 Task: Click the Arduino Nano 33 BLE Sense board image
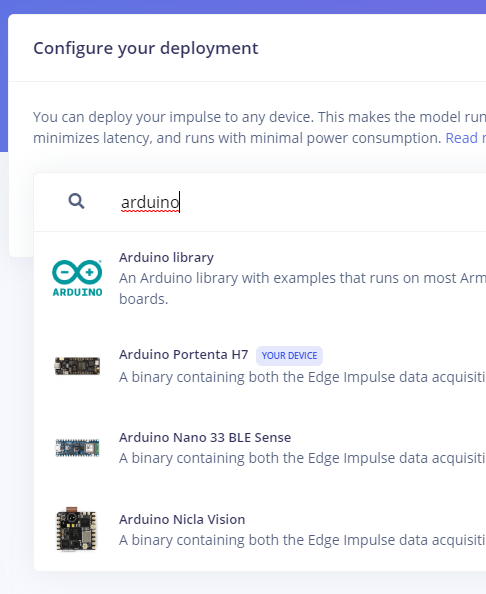(77, 448)
